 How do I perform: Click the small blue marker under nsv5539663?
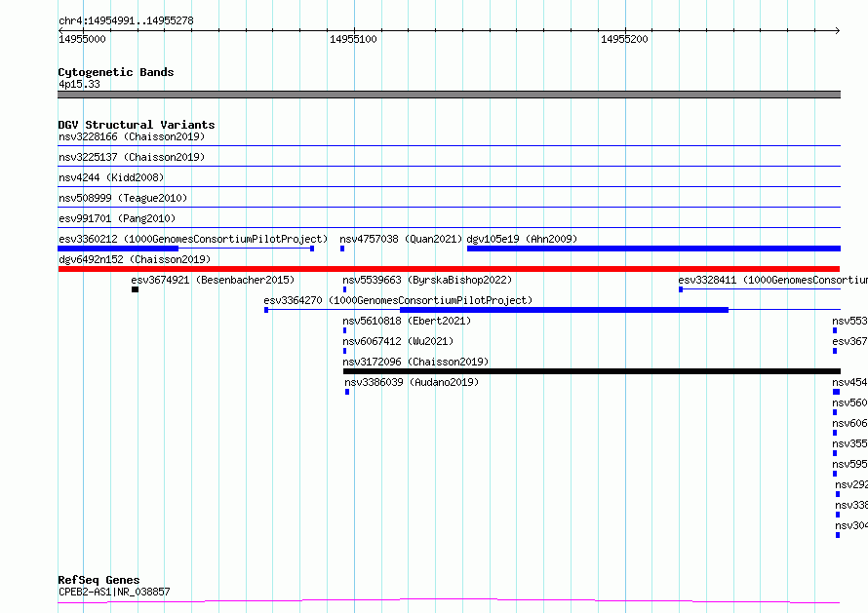pos(345,289)
